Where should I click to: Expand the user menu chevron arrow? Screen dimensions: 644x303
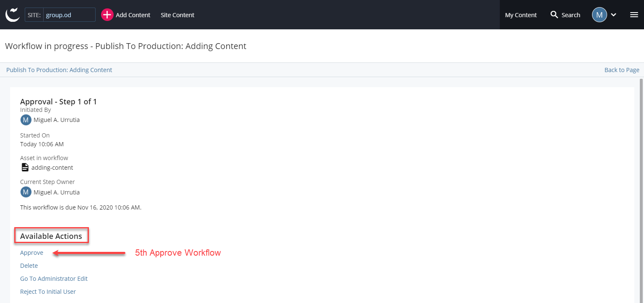pyautogui.click(x=613, y=15)
